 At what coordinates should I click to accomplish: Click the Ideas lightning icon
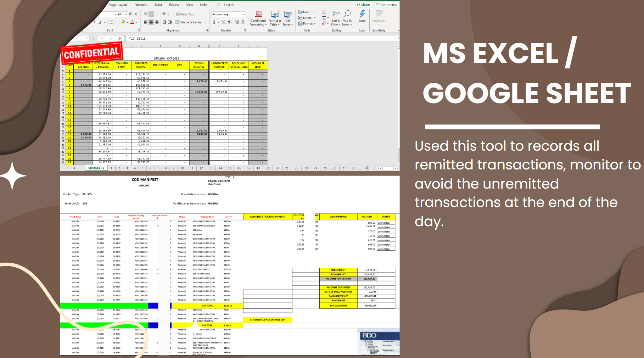(x=362, y=16)
